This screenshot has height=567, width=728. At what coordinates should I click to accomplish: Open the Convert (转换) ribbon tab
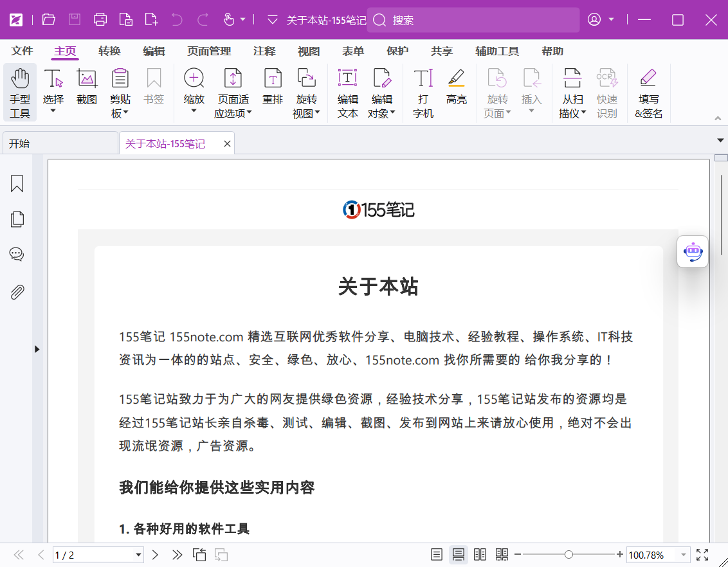click(x=109, y=51)
